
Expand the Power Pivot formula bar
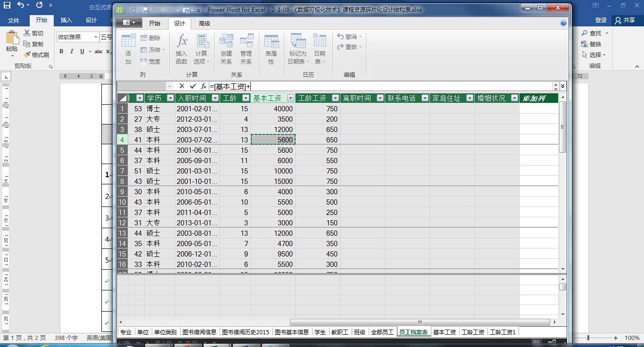562,86
